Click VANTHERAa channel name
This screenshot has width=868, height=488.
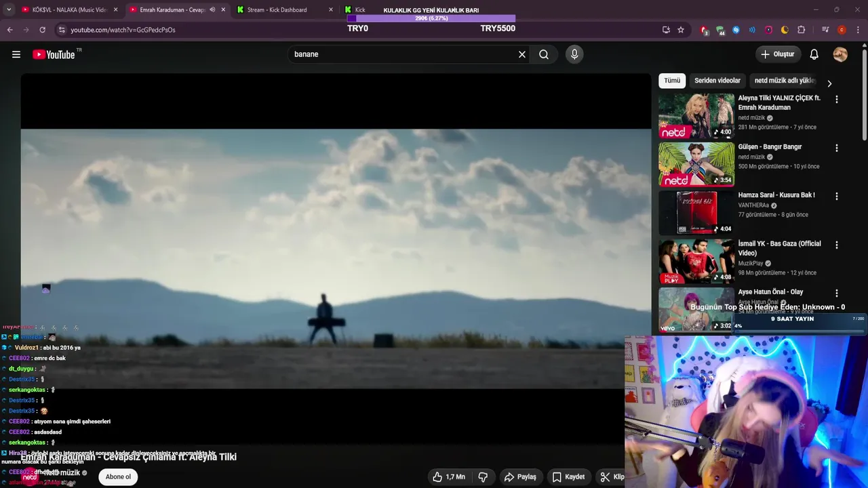[x=754, y=205]
